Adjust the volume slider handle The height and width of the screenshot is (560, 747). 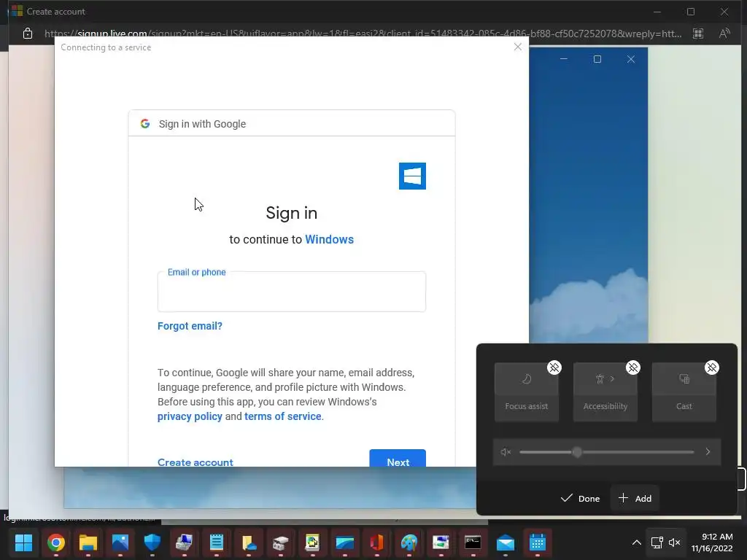click(577, 452)
